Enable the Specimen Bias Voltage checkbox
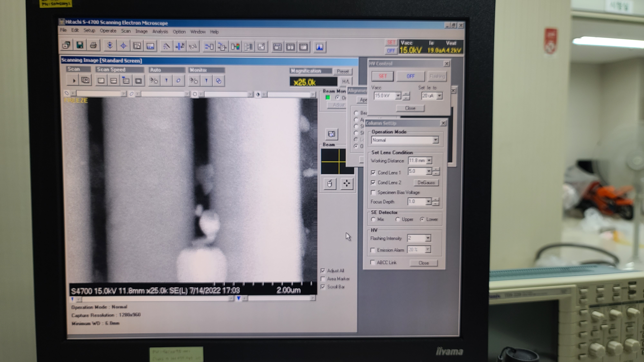Screen dimensions: 644x362 click(x=373, y=192)
